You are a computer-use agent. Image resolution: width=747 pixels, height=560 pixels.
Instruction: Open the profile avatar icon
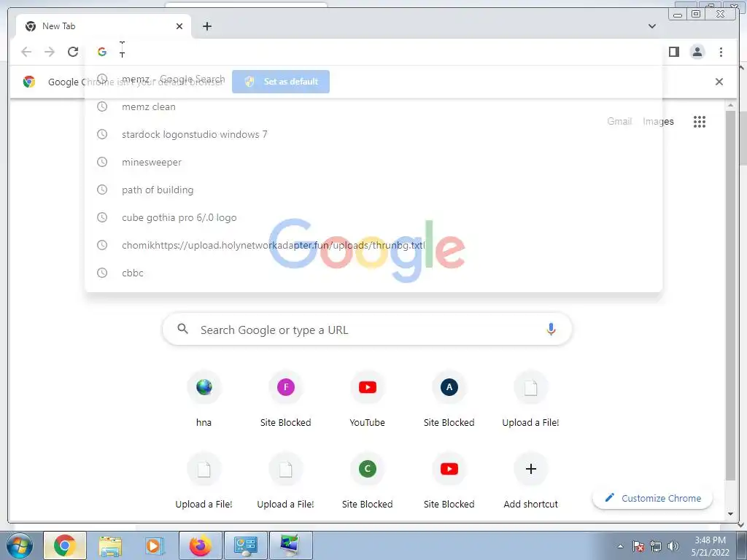pos(697,52)
